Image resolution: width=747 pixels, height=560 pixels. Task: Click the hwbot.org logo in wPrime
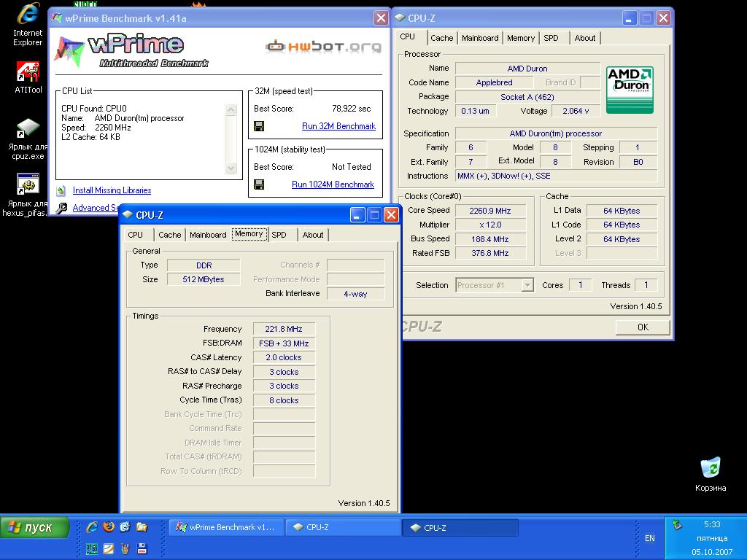point(323,46)
